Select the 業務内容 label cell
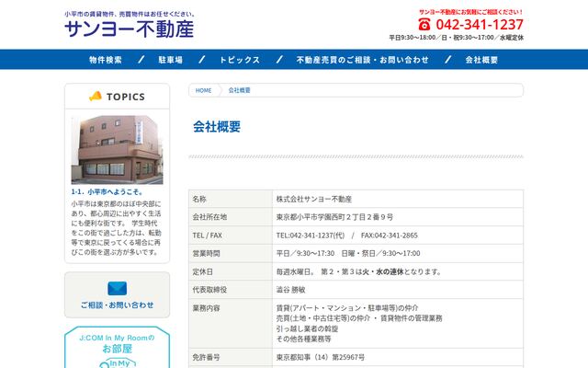 pyautogui.click(x=231, y=323)
